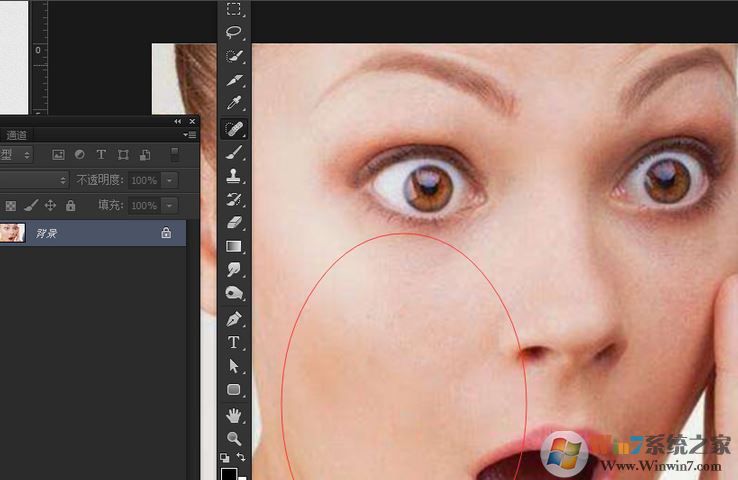This screenshot has width=738, height=480.
Task: Select the Spot Healing Brush tool
Action: [x=233, y=129]
